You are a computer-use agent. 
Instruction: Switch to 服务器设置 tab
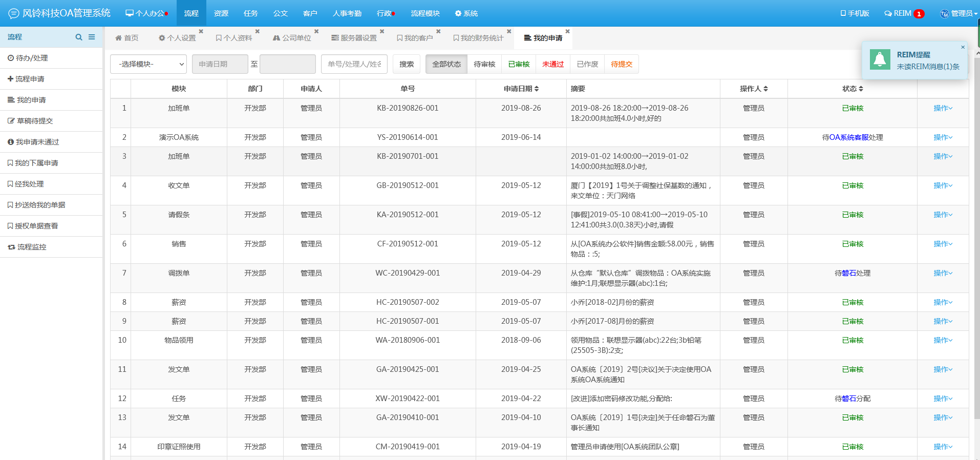(354, 38)
